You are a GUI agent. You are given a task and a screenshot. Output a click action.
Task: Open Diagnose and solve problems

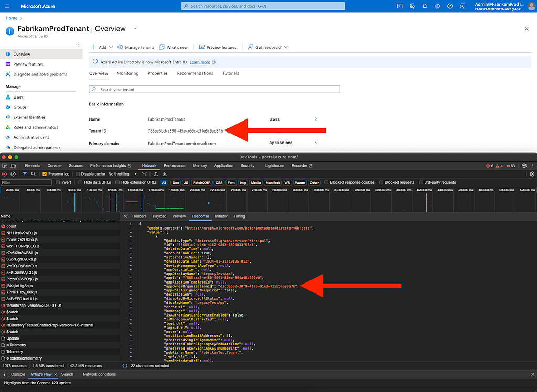click(x=41, y=74)
